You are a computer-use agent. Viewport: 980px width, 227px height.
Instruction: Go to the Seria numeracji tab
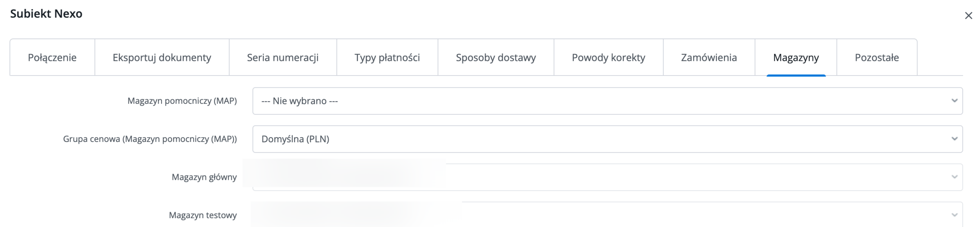pos(283,58)
